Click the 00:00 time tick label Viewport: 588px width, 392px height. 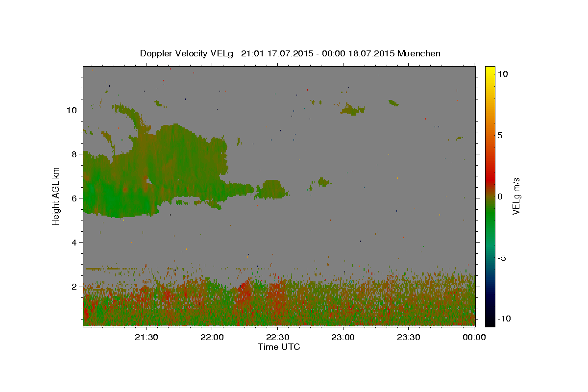(x=474, y=337)
